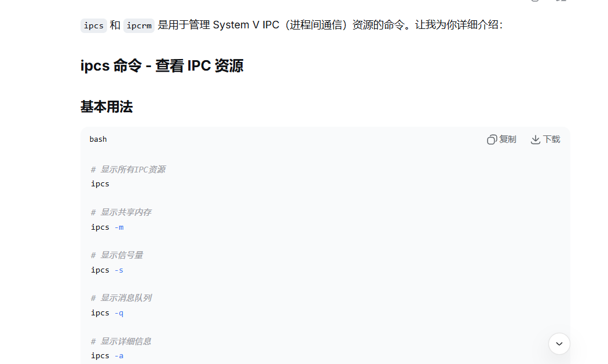
Task: Click the blue -m flag text
Action: click(x=119, y=227)
